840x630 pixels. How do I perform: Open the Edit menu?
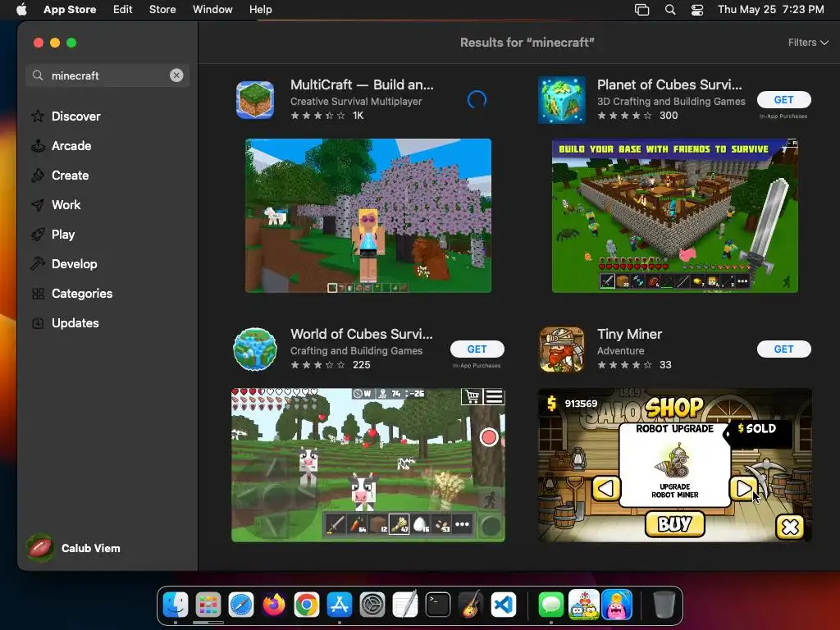[x=123, y=9]
